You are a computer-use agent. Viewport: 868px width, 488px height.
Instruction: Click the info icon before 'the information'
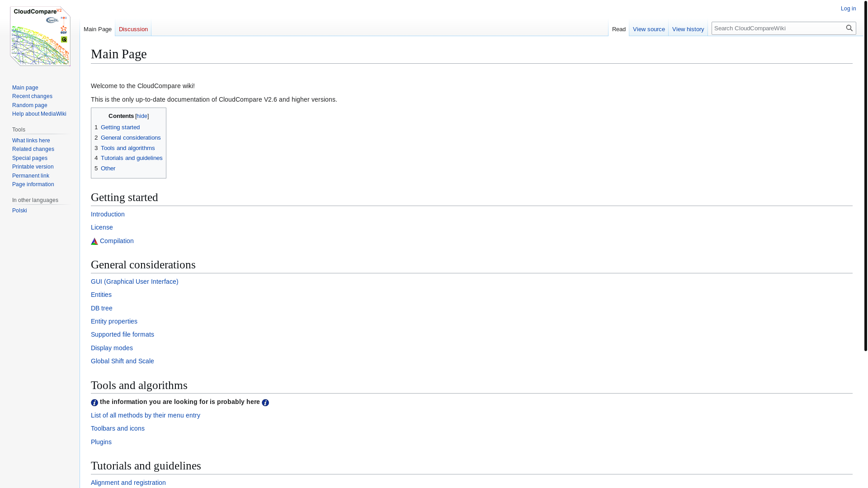point(94,403)
